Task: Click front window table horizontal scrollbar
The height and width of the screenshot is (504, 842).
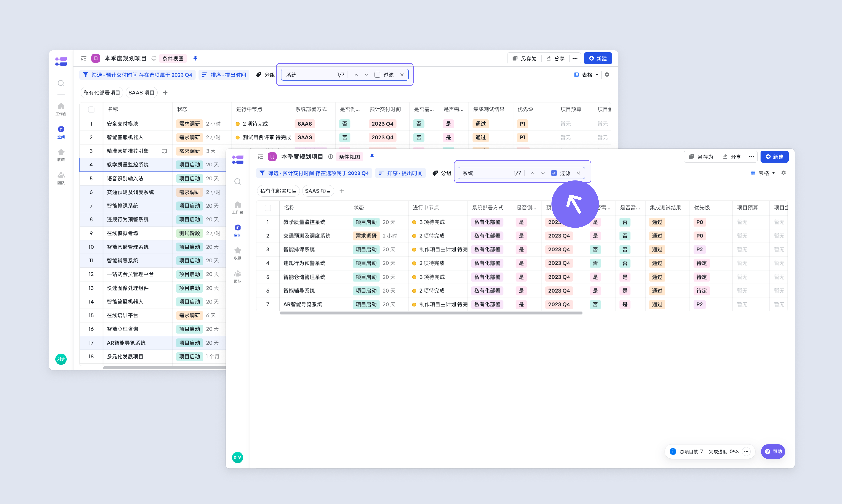Action: click(x=431, y=313)
